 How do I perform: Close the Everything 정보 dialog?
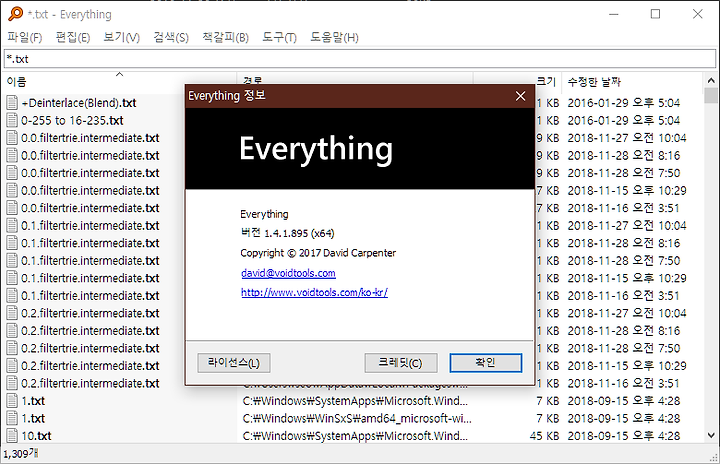click(520, 96)
